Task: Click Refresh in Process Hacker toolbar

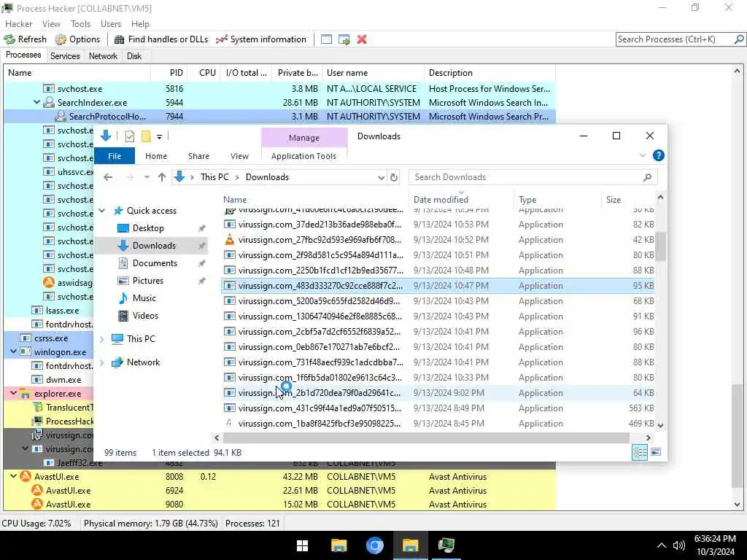Action: point(26,39)
